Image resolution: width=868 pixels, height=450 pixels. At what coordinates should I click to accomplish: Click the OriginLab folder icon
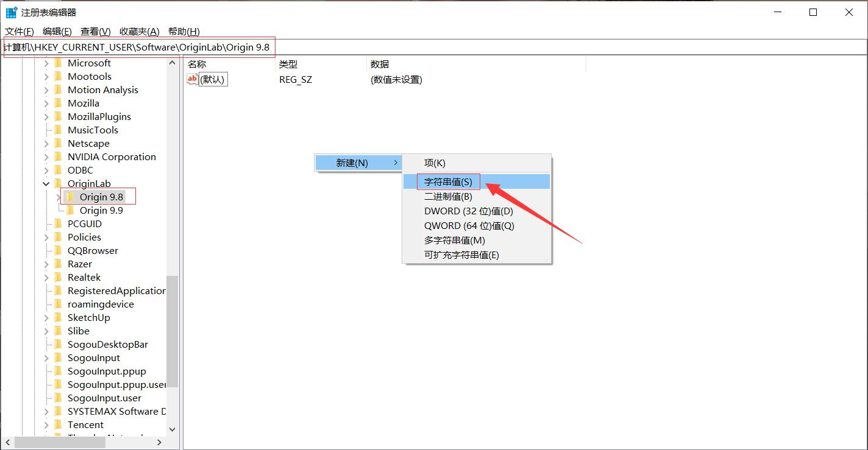[x=59, y=184]
